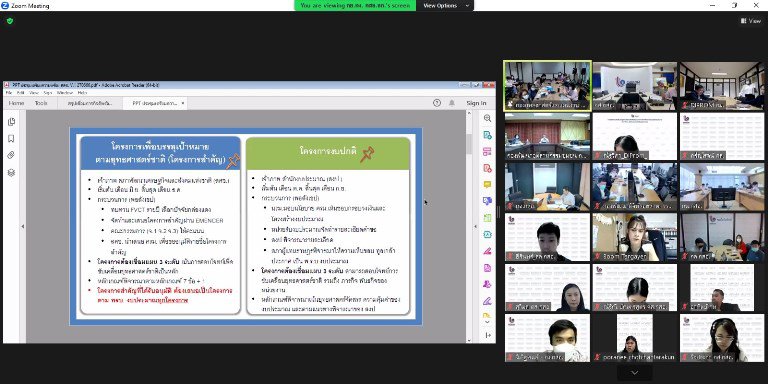Image resolution: width=768 pixels, height=384 pixels.
Task: Open the notifications bell in Acrobat Reader
Action: pos(452,103)
